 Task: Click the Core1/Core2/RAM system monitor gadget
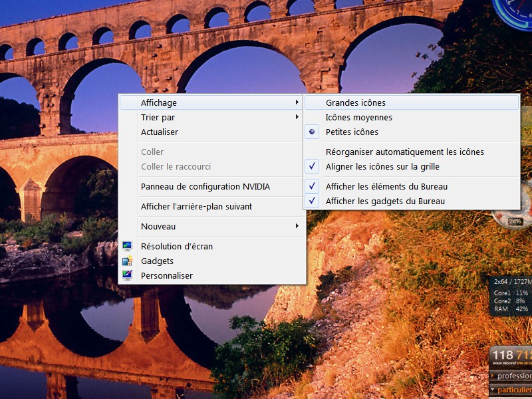[x=511, y=297]
